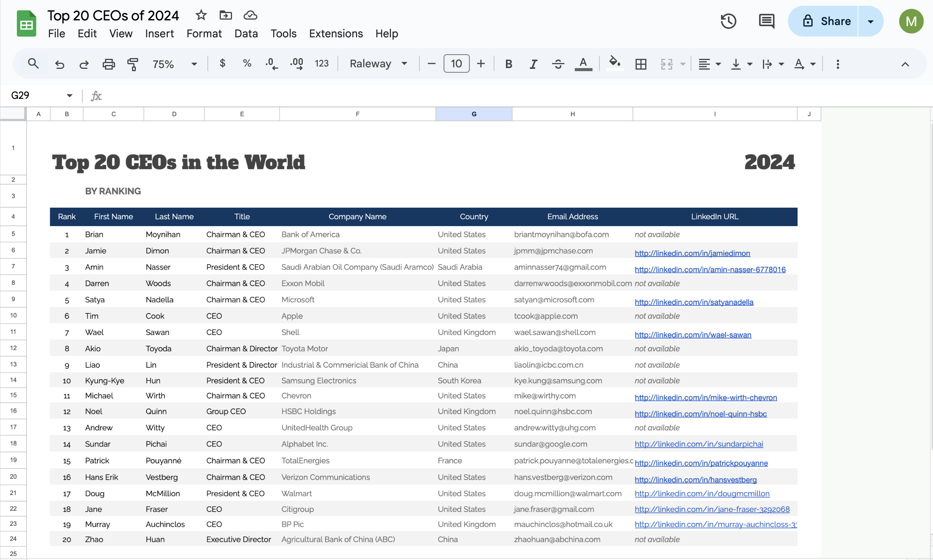The width and height of the screenshot is (933, 560).
Task: Open the Extensions menu
Action: pyautogui.click(x=336, y=34)
